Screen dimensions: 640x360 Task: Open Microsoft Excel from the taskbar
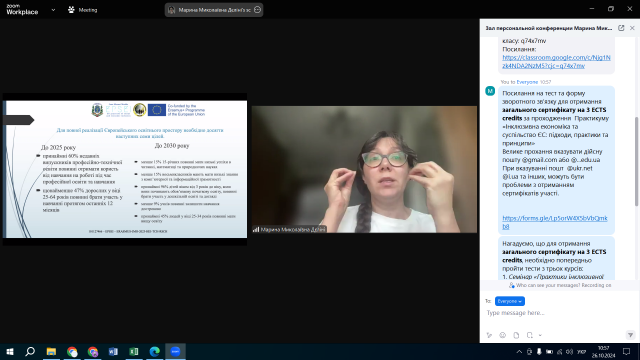134,351
